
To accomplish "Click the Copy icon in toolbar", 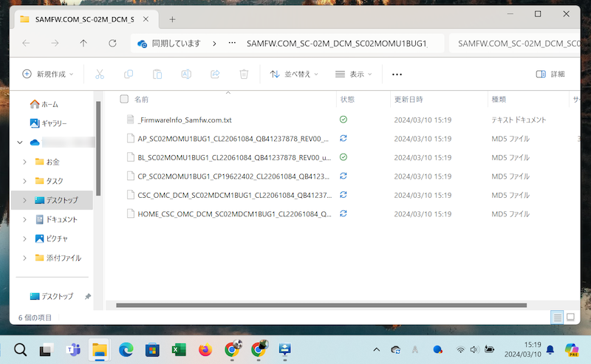I will pos(129,75).
